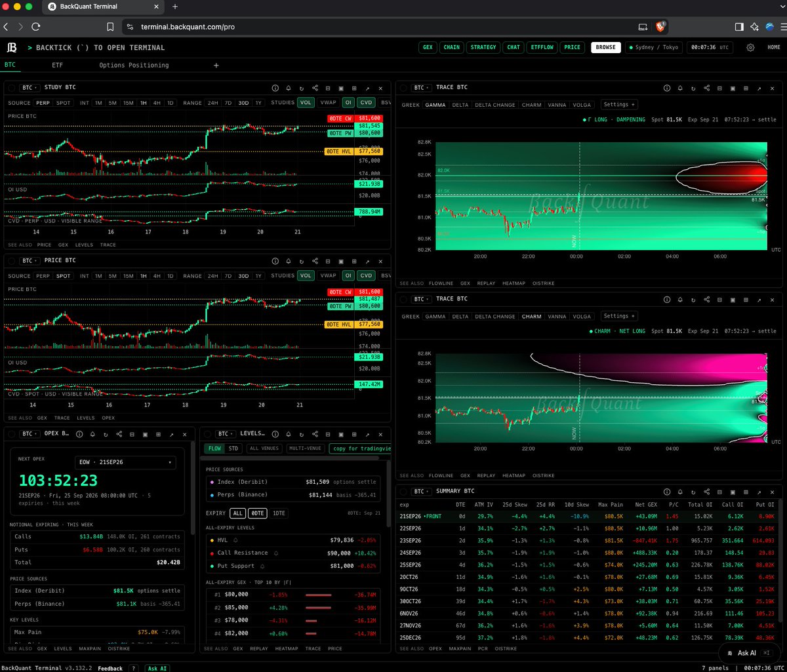787x672 pixels.
Task: Switch LEVELS panel to STD mode
Action: (x=233, y=448)
